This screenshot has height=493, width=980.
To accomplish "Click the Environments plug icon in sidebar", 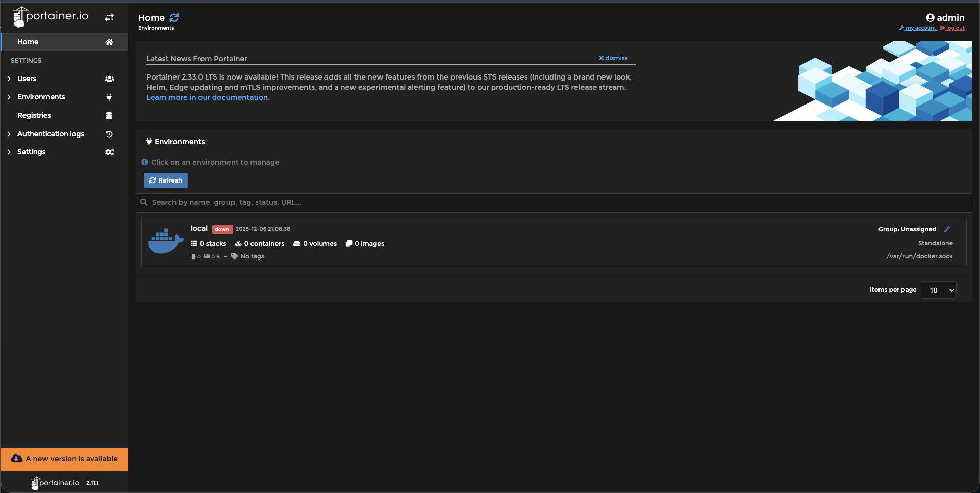I will point(109,97).
